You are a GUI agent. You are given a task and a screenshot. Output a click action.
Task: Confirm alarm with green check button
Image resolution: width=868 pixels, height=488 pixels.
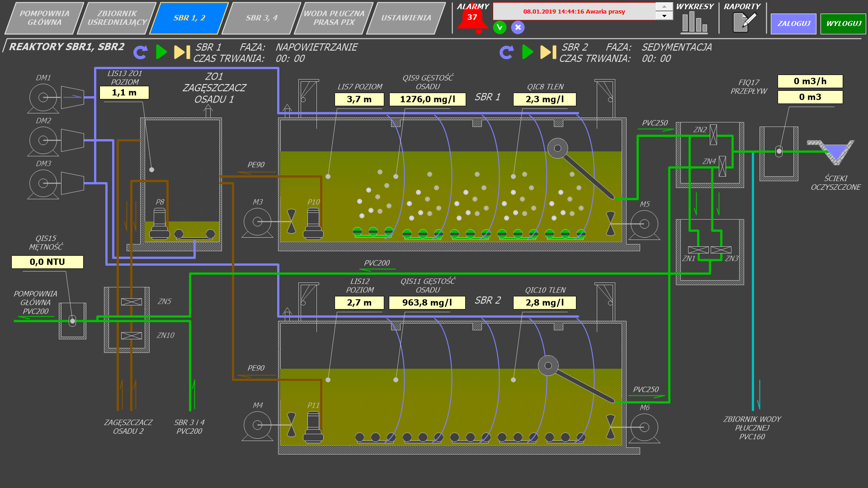(500, 28)
